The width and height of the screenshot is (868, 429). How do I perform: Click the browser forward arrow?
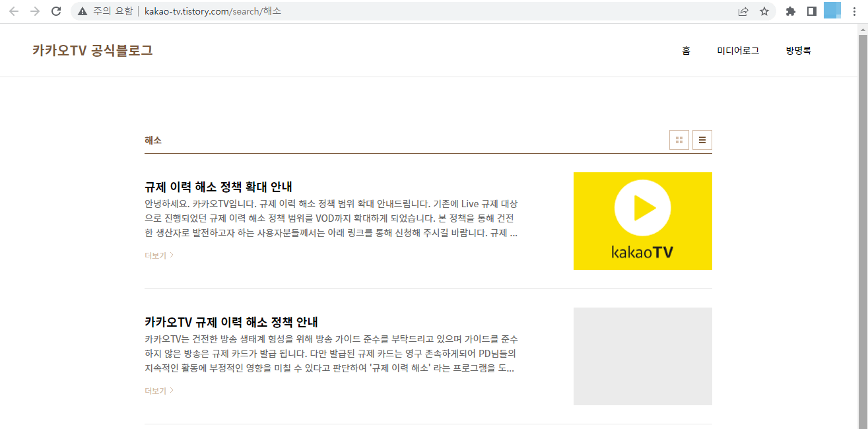pyautogui.click(x=34, y=11)
